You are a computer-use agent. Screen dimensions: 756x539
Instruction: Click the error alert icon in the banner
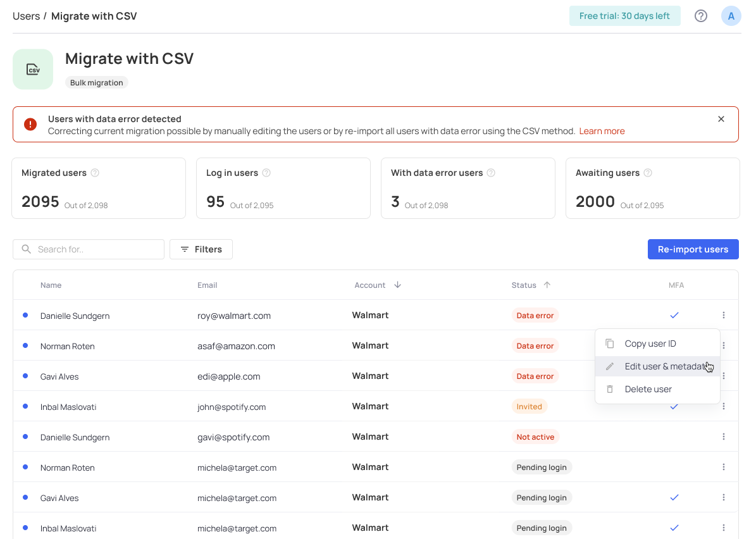[x=30, y=124]
